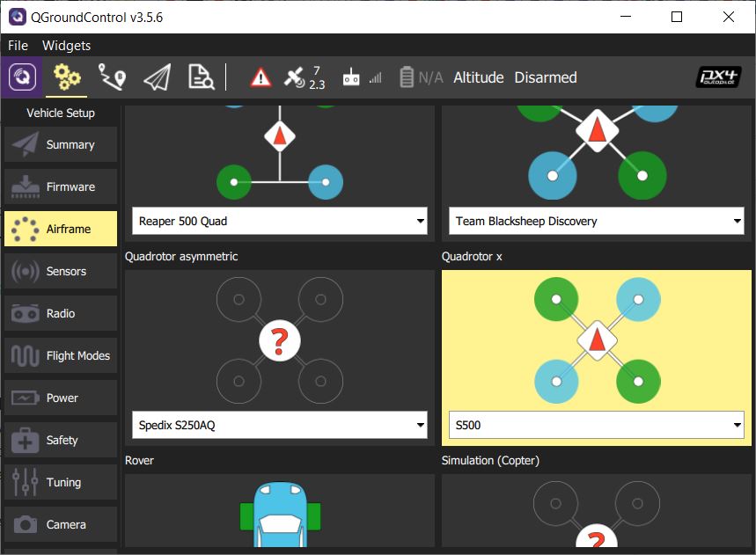Open the Flight Modes setup page

tap(61, 355)
